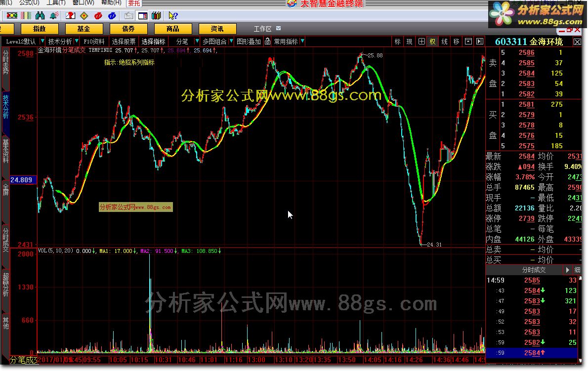Click the 细 detail button

click(577, 270)
